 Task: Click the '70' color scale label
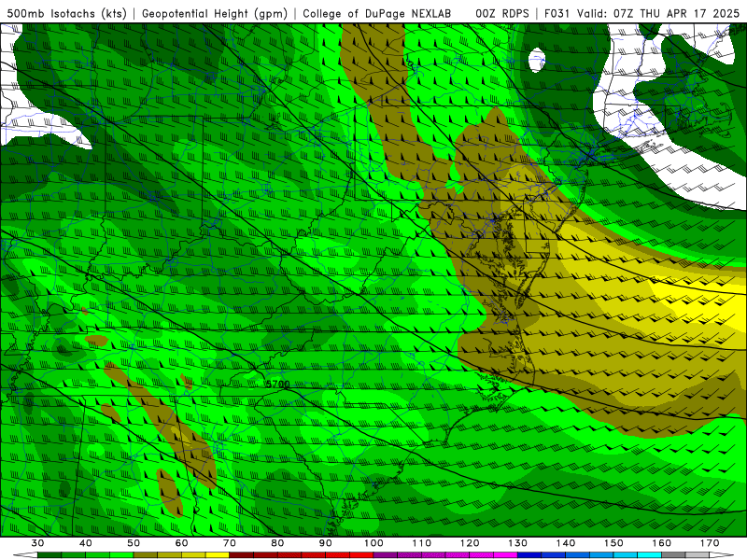[x=230, y=543]
